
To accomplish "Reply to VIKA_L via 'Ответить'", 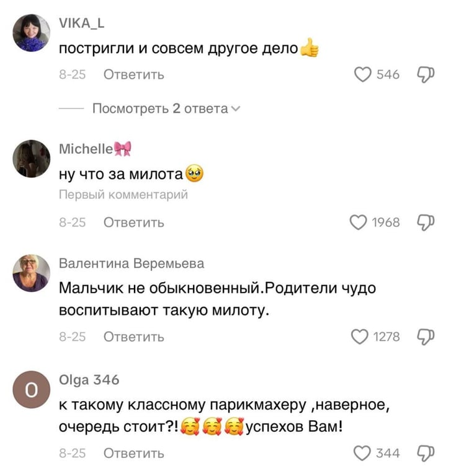I will click(134, 74).
